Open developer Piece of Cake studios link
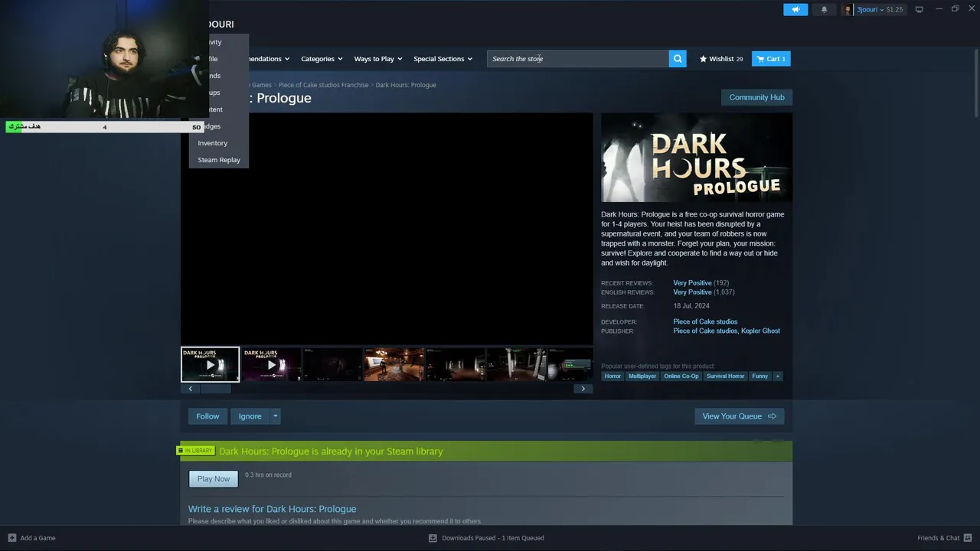 pos(705,321)
